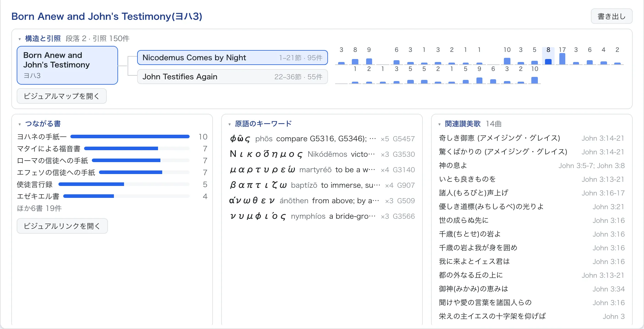Open keyword μαρτυρέω G3140
The width and height of the screenshot is (644, 329).
coord(322,170)
